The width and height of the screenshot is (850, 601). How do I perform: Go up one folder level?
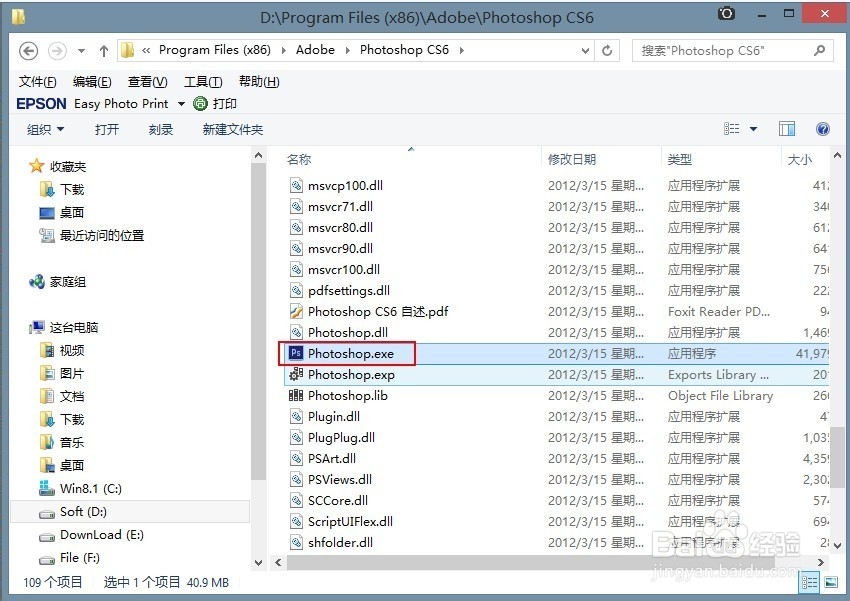pos(104,51)
